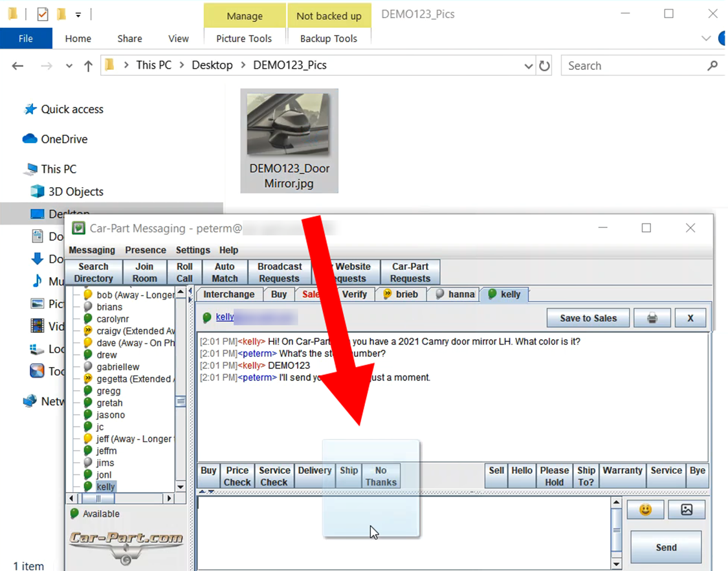Click the Search Directory button
This screenshot has height=571, width=728.
click(x=93, y=273)
